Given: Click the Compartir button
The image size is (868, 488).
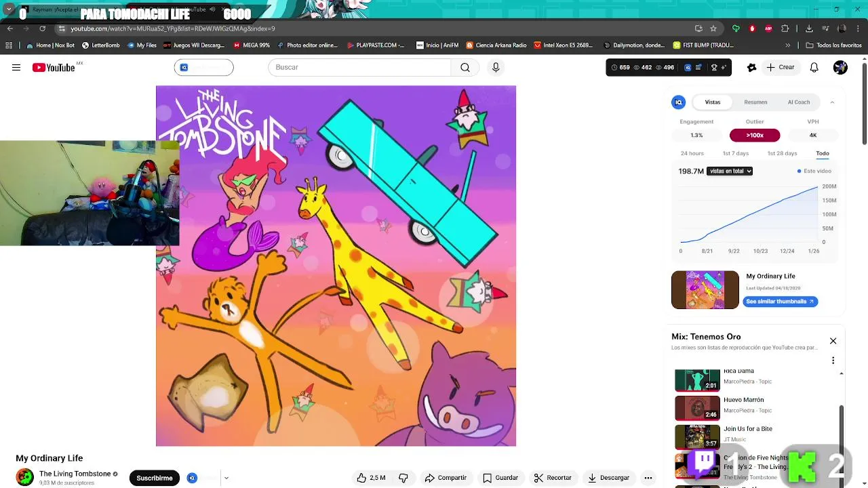Looking at the screenshot, I should coord(446,478).
